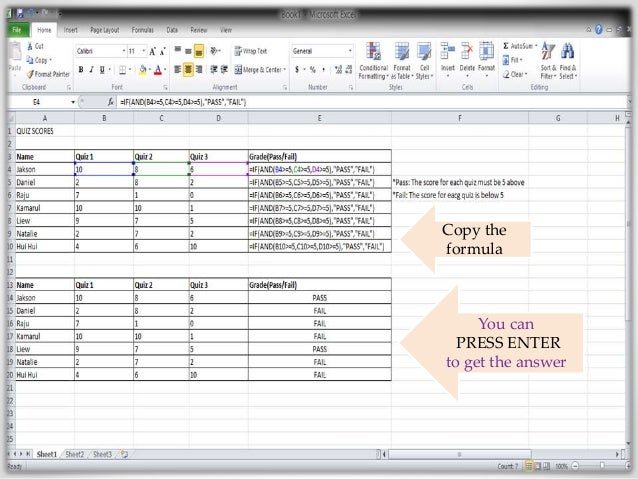
Task: Open the Page Layout ribbon tab
Action: pyautogui.click(x=104, y=30)
